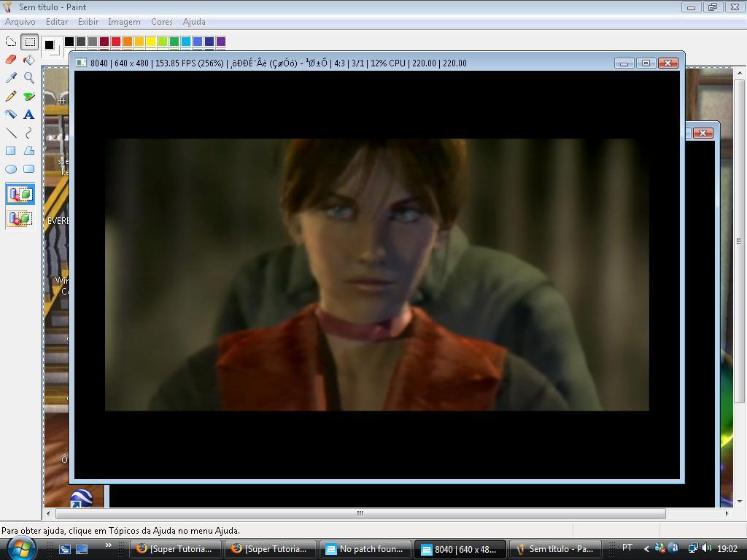This screenshot has height=560, width=747.
Task: Select the Rectangle shape tool
Action: 10,150
